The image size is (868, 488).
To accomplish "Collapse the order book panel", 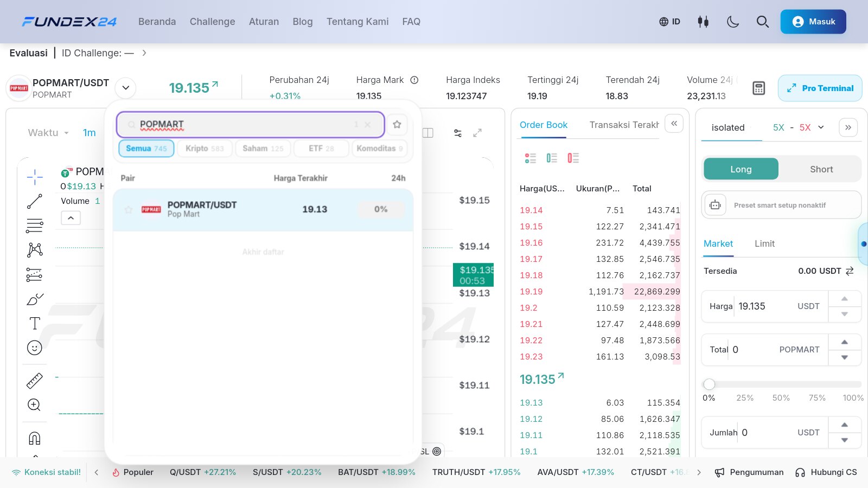I will (674, 124).
